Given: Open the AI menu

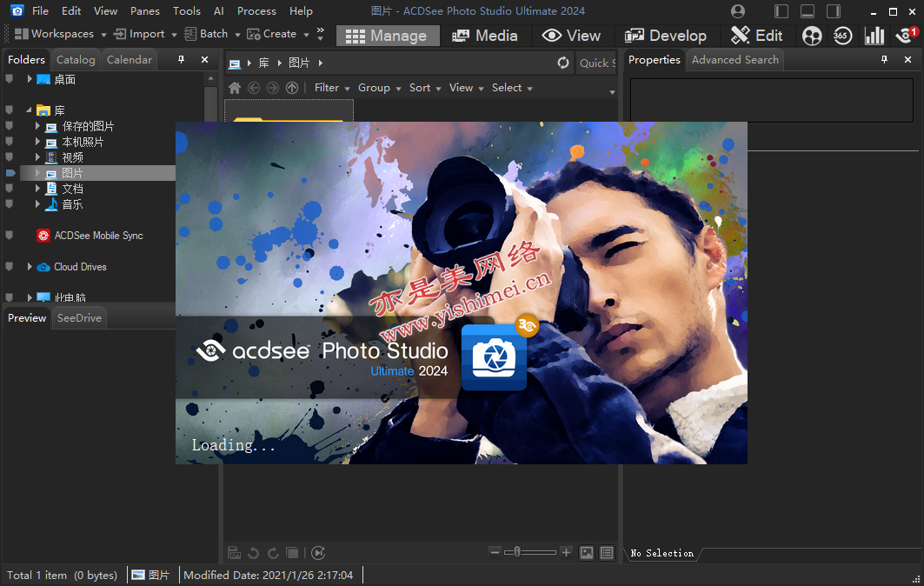Looking at the screenshot, I should (219, 11).
